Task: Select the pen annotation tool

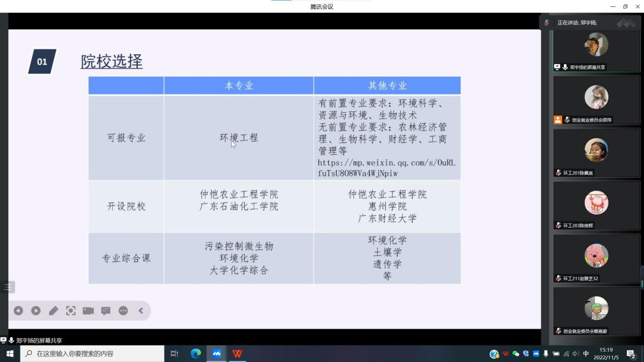Action: 53,310
